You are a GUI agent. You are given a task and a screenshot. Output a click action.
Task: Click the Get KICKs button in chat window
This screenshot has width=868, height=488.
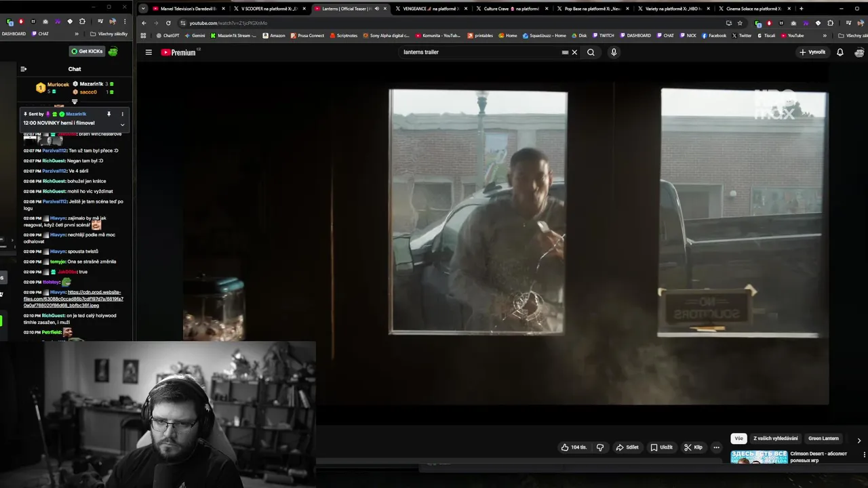85,52
